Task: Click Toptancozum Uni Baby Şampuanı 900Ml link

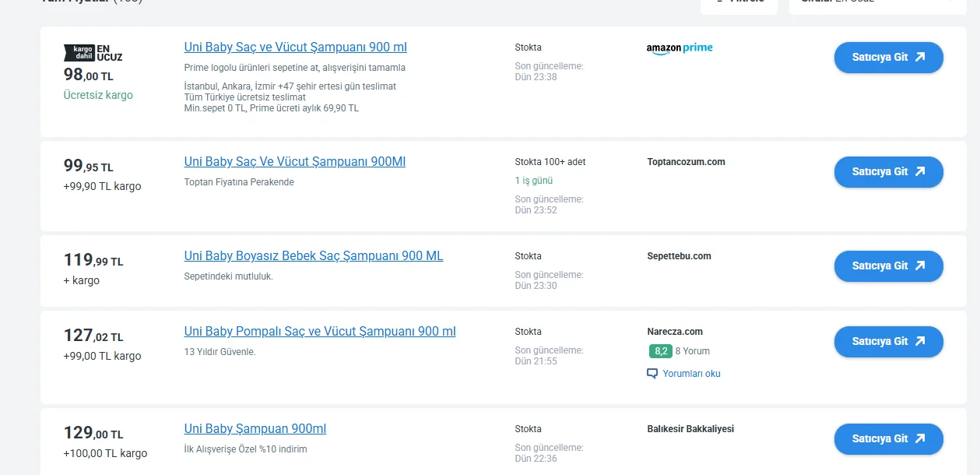Action: 294,162
